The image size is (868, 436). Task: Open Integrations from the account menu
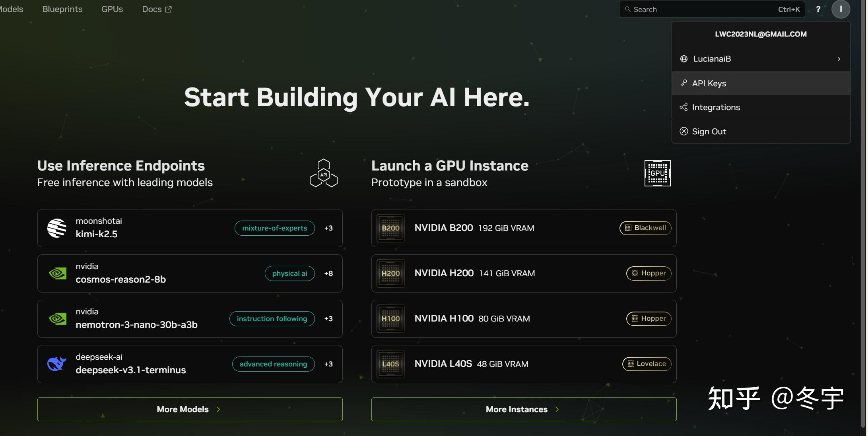716,107
